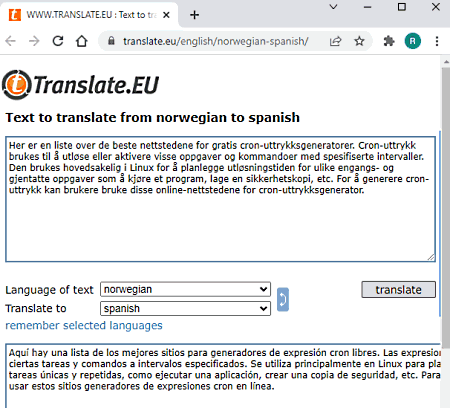Click remember selected languages link
This screenshot has height=408, width=450.
tap(84, 325)
